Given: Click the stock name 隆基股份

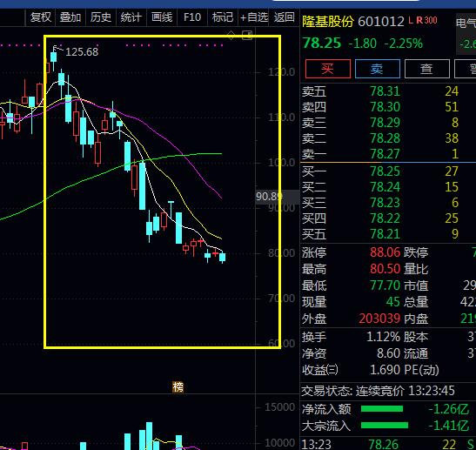Looking at the screenshot, I should point(328,22).
